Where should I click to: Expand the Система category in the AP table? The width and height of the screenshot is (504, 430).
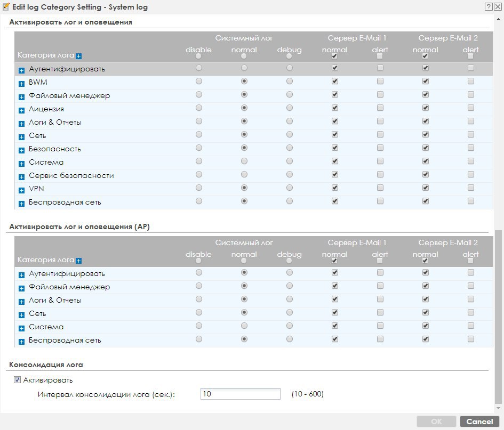[x=21, y=328]
